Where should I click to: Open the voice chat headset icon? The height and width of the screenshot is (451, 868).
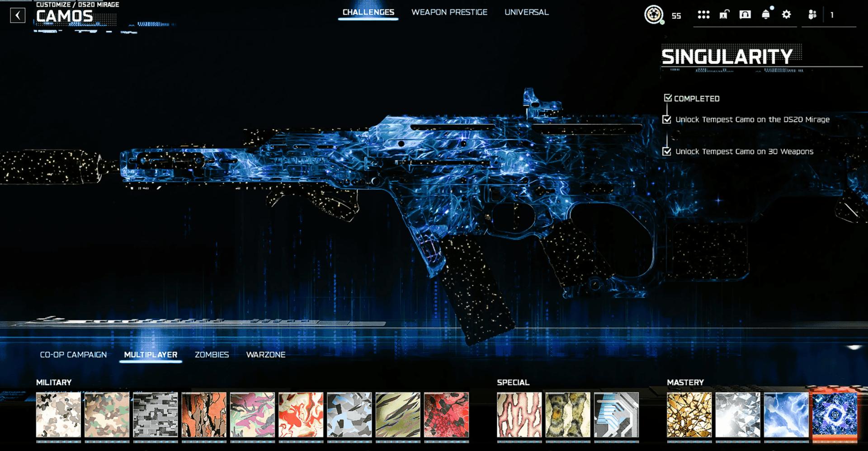point(744,15)
